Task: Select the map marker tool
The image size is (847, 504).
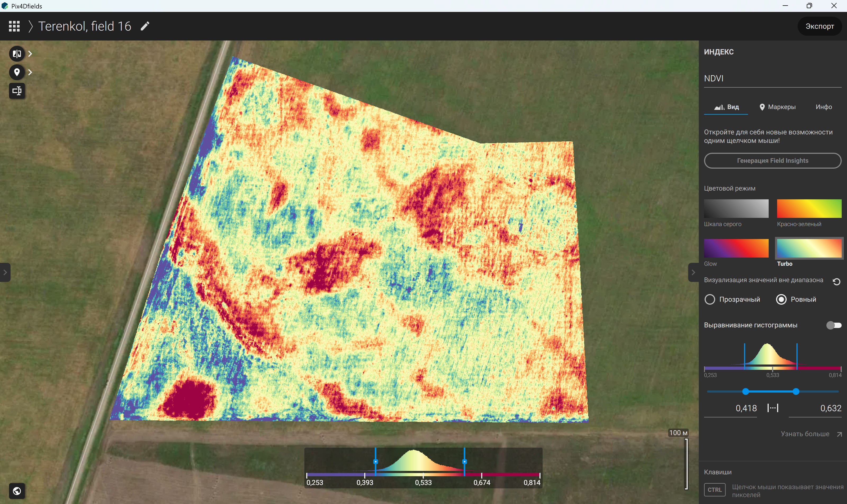Action: click(x=17, y=72)
